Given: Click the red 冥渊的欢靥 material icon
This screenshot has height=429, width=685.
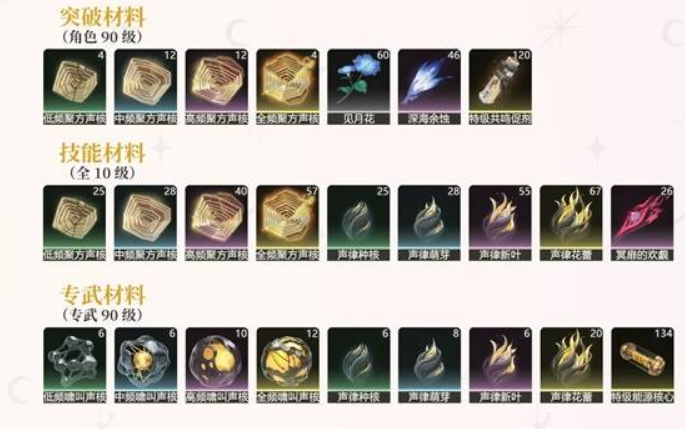Looking at the screenshot, I should click(642, 223).
